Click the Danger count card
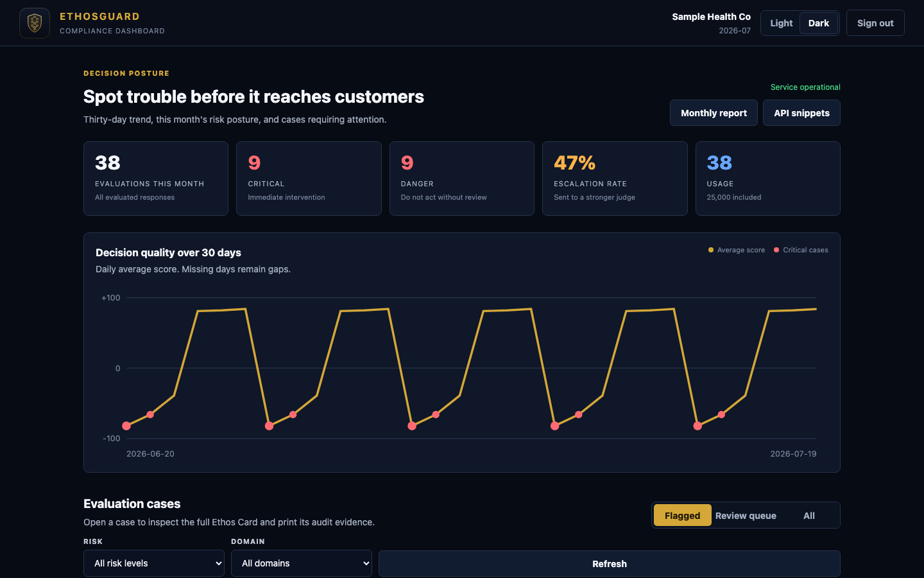Image resolution: width=924 pixels, height=578 pixels. tap(462, 179)
